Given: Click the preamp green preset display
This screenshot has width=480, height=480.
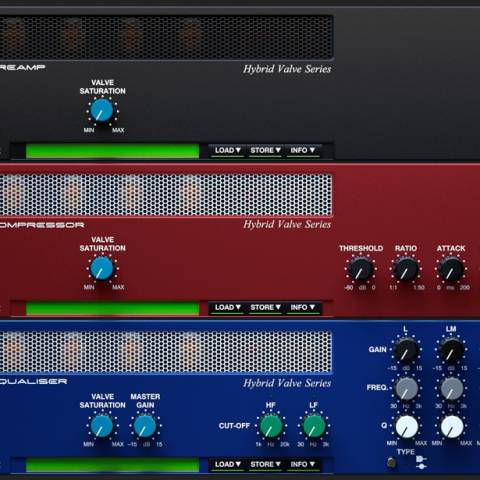Looking at the screenshot, I should click(x=112, y=151).
